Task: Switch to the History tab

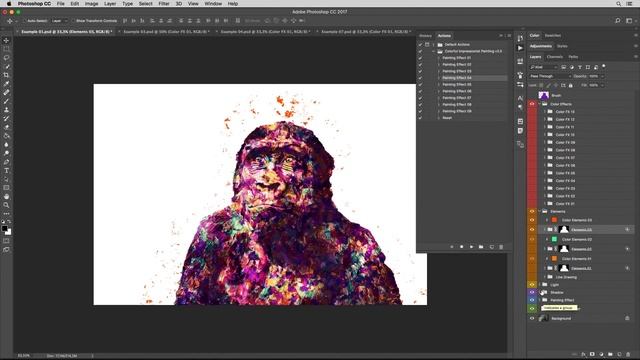Action: (x=425, y=36)
